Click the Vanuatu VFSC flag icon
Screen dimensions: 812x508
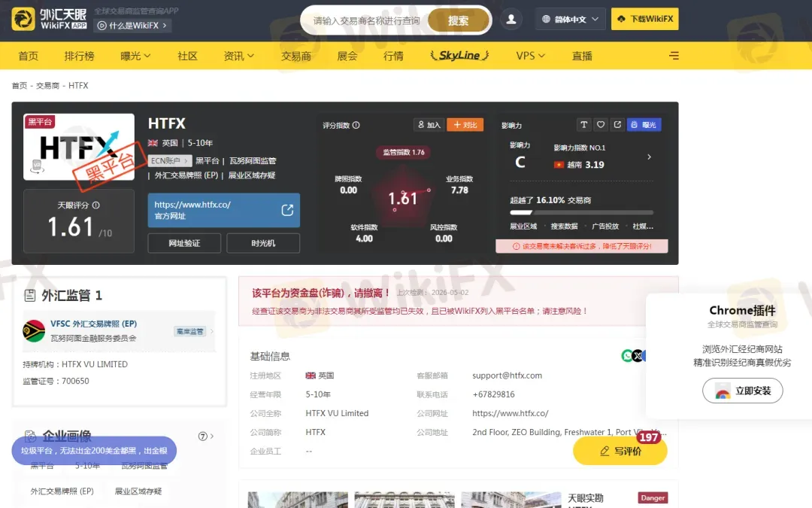[x=34, y=330]
